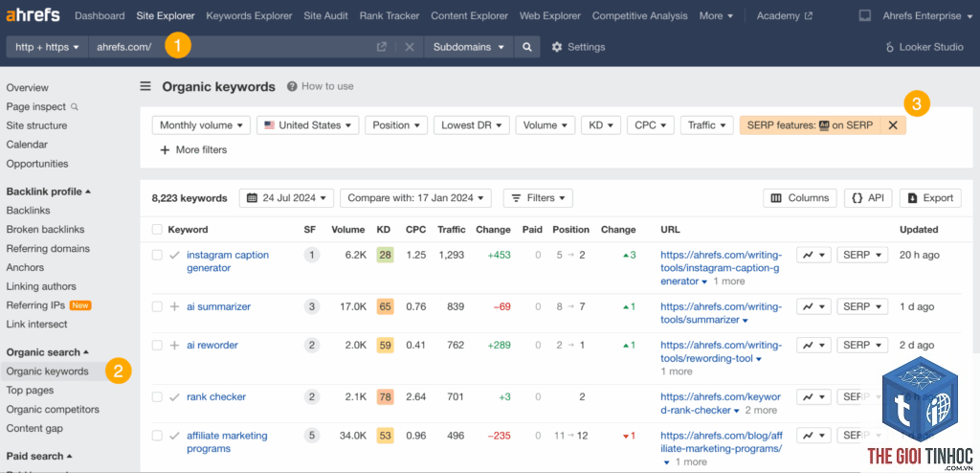This screenshot has height=473, width=980.
Task: Open chart button for ai reworder row
Action: (813, 345)
